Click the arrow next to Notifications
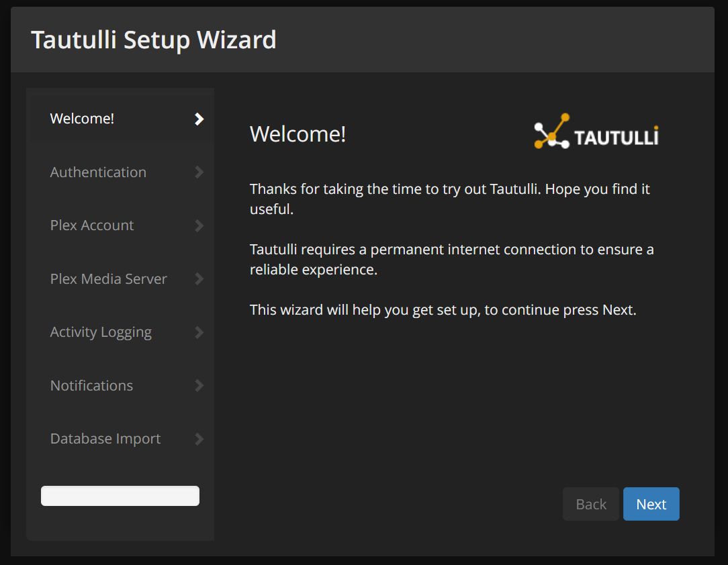 [x=199, y=385]
